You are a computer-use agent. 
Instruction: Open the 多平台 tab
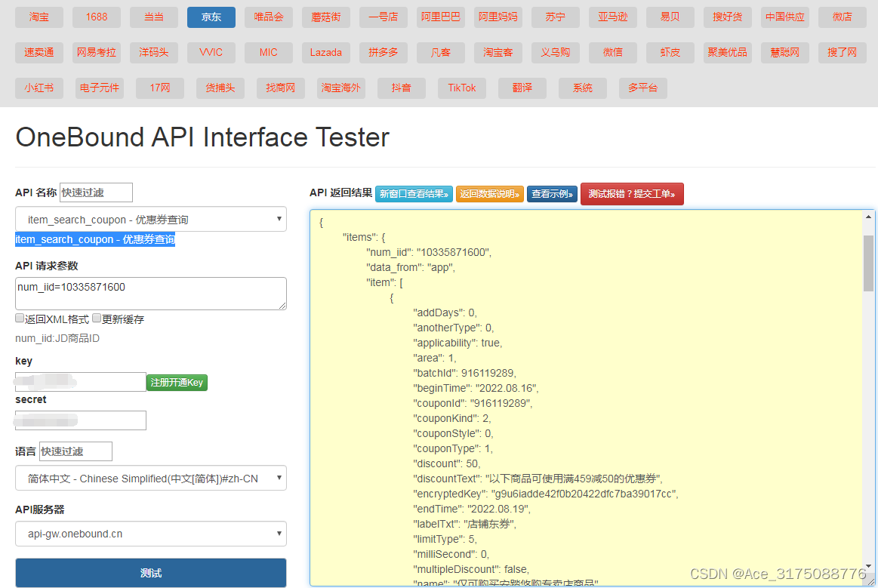coord(642,88)
